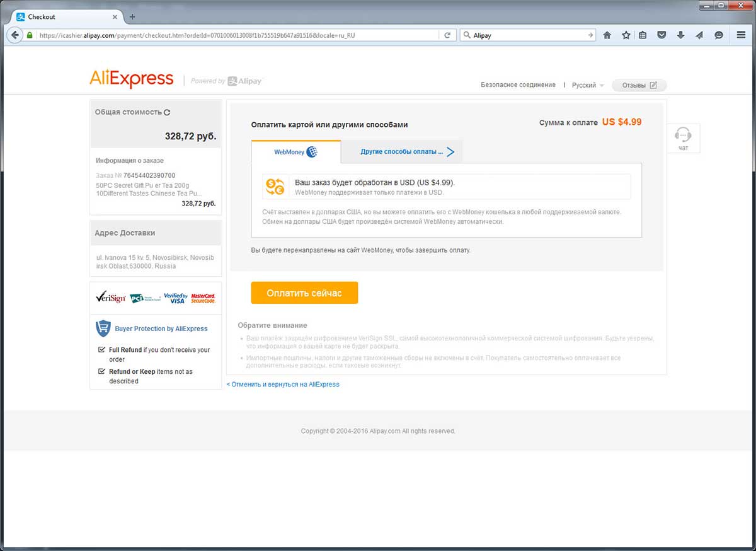Click the currency exchange coins icon
756x551 pixels.
pyautogui.click(x=275, y=187)
